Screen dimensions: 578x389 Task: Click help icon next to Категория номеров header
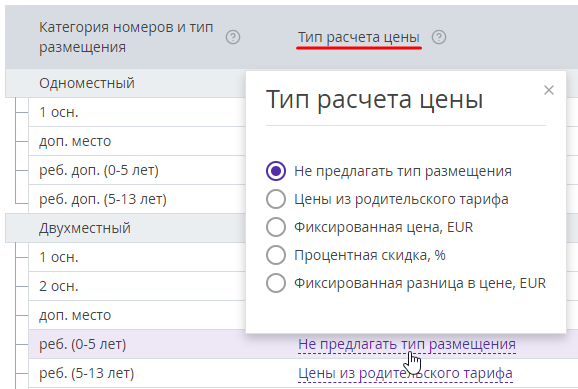[233, 37]
